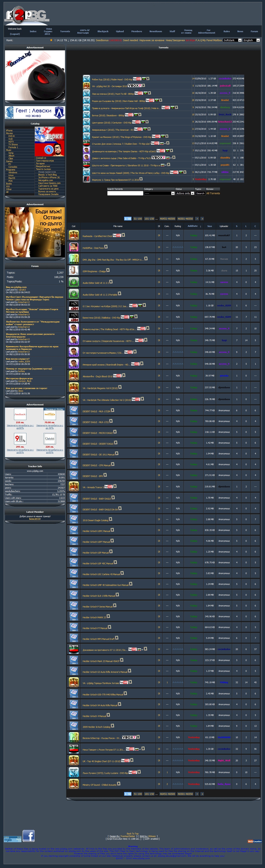
Task: Select the TV Shows category in Catalog
Action: pyautogui.click(x=13, y=144)
